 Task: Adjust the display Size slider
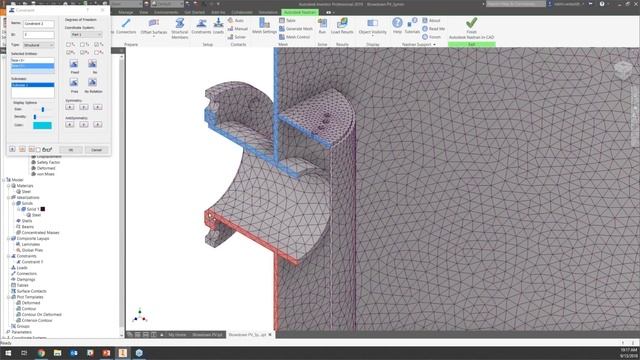(x=43, y=109)
